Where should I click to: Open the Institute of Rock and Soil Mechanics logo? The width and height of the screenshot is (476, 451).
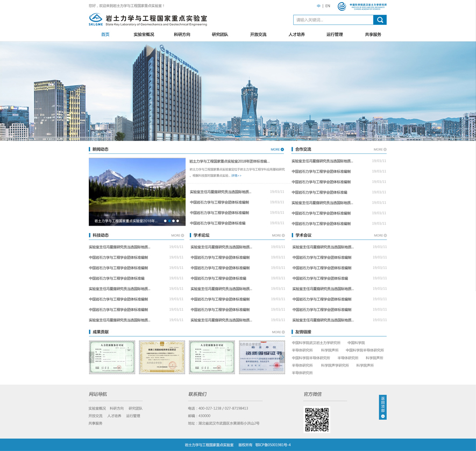click(362, 6)
